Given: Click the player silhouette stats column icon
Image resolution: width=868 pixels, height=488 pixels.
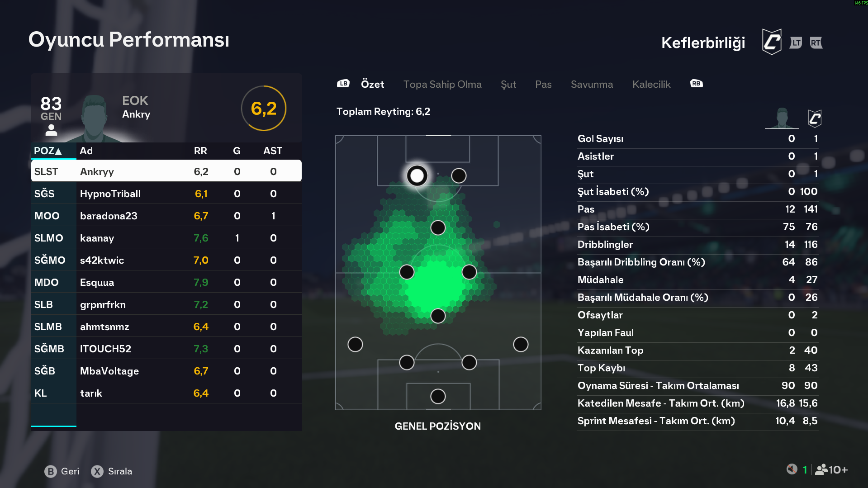Looking at the screenshot, I should 782,118.
